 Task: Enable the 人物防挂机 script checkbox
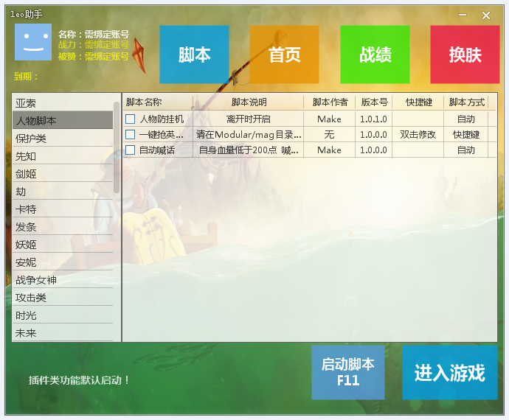click(131, 119)
